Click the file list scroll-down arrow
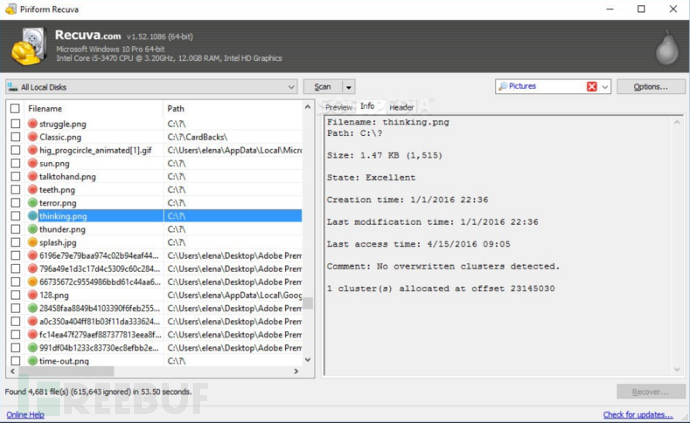Viewport: 690px width, 423px height. pyautogui.click(x=308, y=360)
